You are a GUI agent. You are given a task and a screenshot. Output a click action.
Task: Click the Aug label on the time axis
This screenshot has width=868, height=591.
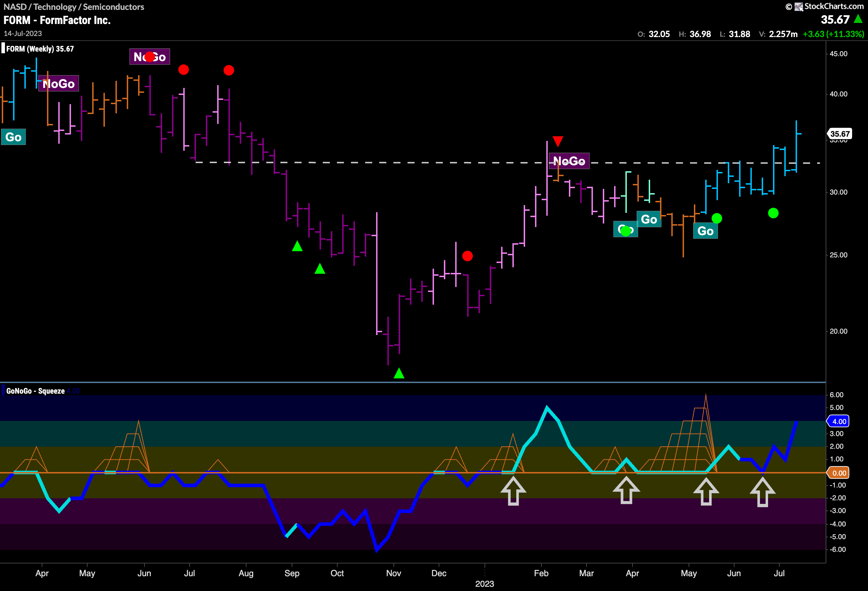(x=246, y=573)
